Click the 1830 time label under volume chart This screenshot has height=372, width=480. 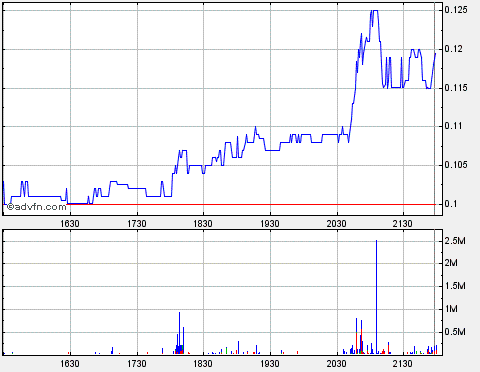pyautogui.click(x=203, y=363)
